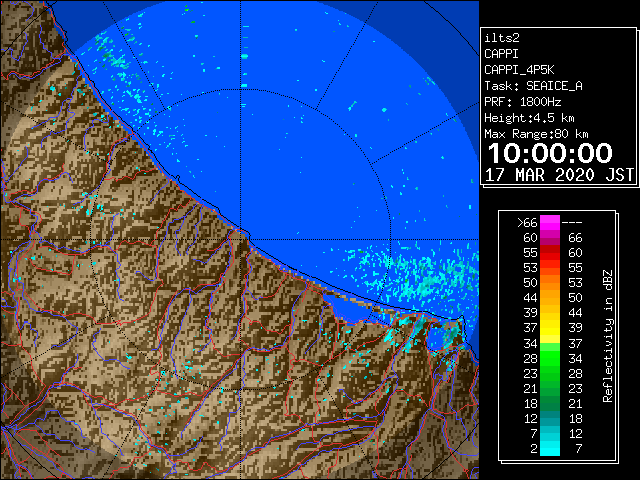This screenshot has width=640, height=480.
Task: Click the '17 MAR 2020 JST' date
Action: click(559, 175)
